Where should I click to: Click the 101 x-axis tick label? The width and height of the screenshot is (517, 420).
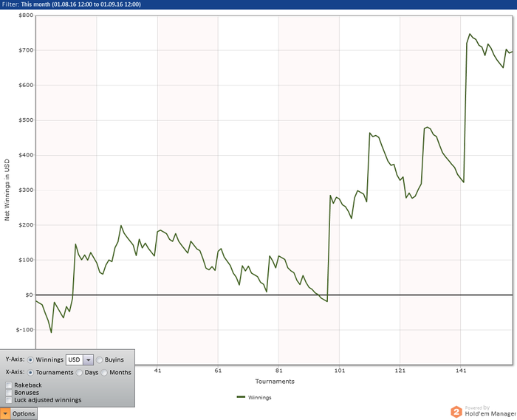click(x=340, y=371)
